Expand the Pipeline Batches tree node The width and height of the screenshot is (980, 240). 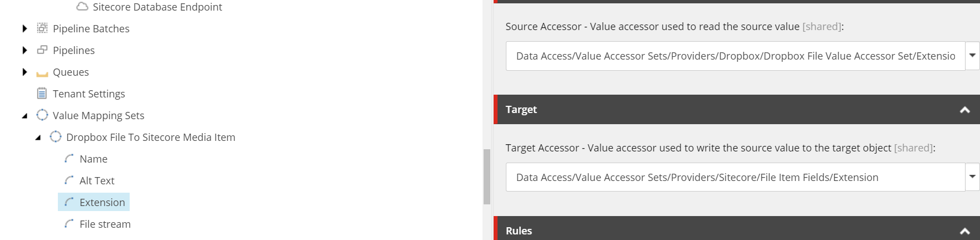click(24, 28)
